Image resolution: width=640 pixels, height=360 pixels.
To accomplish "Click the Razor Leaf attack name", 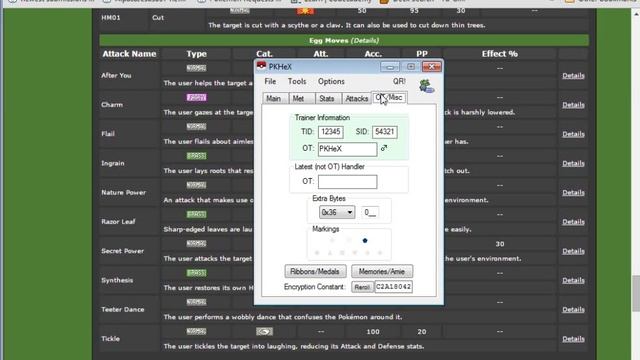I will tap(118, 222).
